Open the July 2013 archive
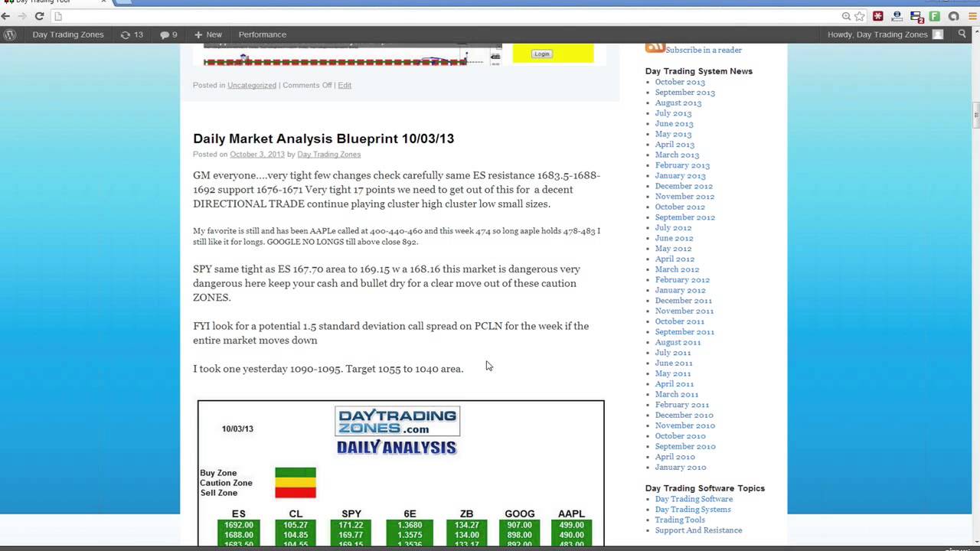The width and height of the screenshot is (980, 551). click(x=673, y=113)
